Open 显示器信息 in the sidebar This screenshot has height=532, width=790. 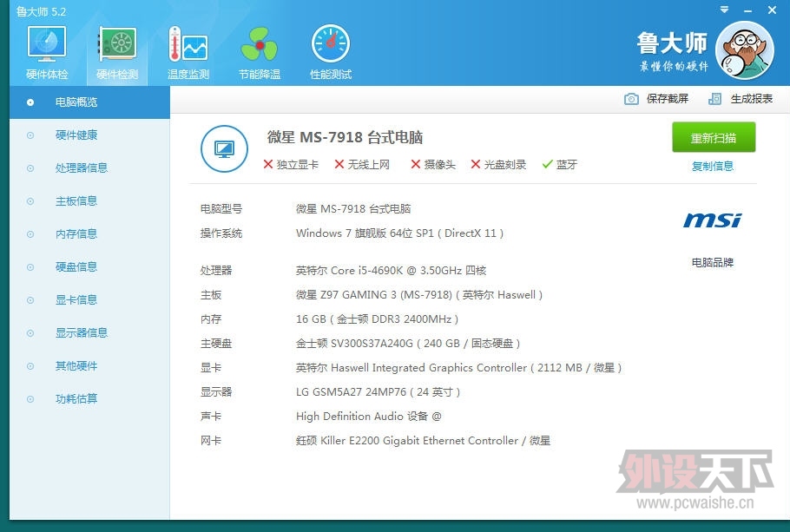tap(89, 332)
